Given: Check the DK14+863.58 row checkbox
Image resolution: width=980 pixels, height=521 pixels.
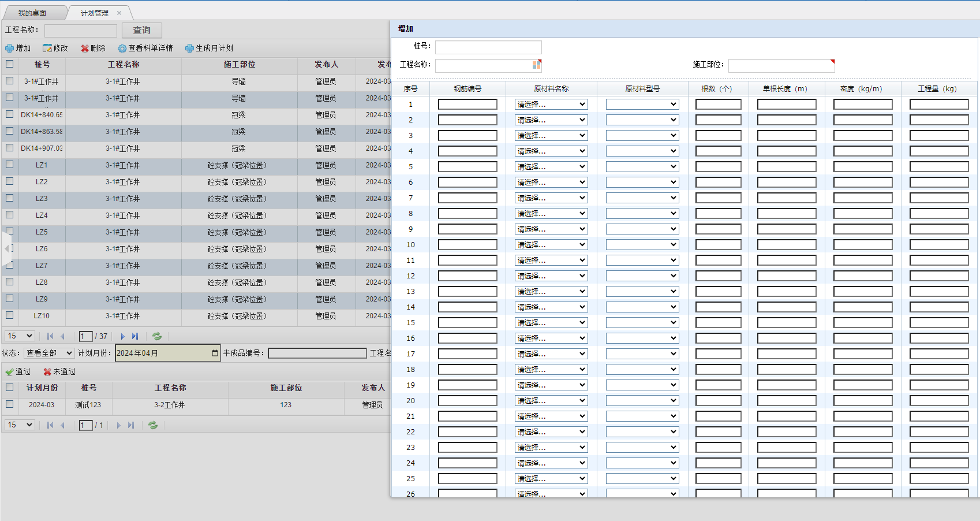Looking at the screenshot, I should pos(10,131).
